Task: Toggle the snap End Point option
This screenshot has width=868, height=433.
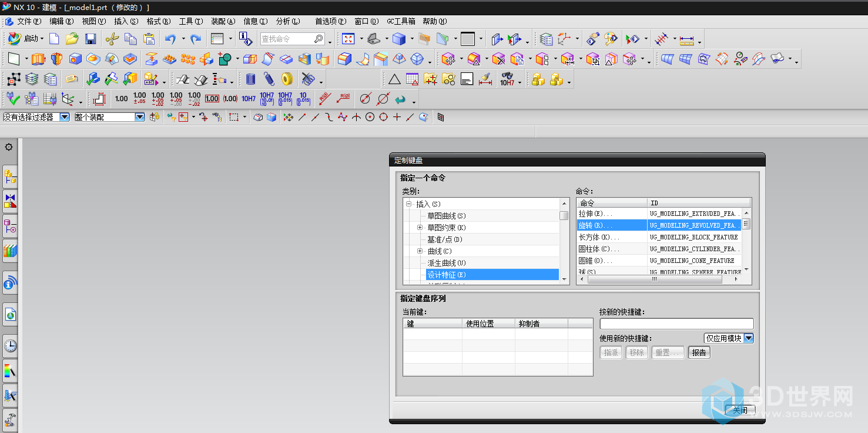Action: click(303, 117)
